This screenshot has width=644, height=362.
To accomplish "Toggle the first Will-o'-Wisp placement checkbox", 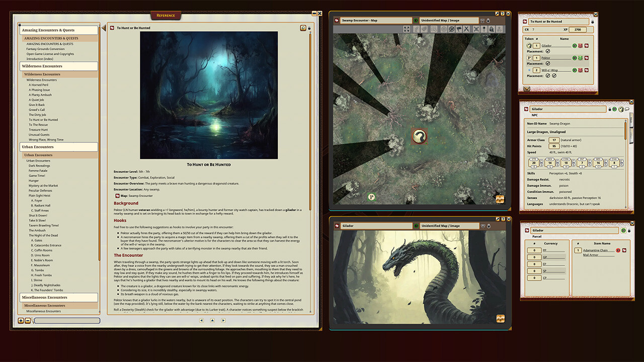I will [x=547, y=75].
